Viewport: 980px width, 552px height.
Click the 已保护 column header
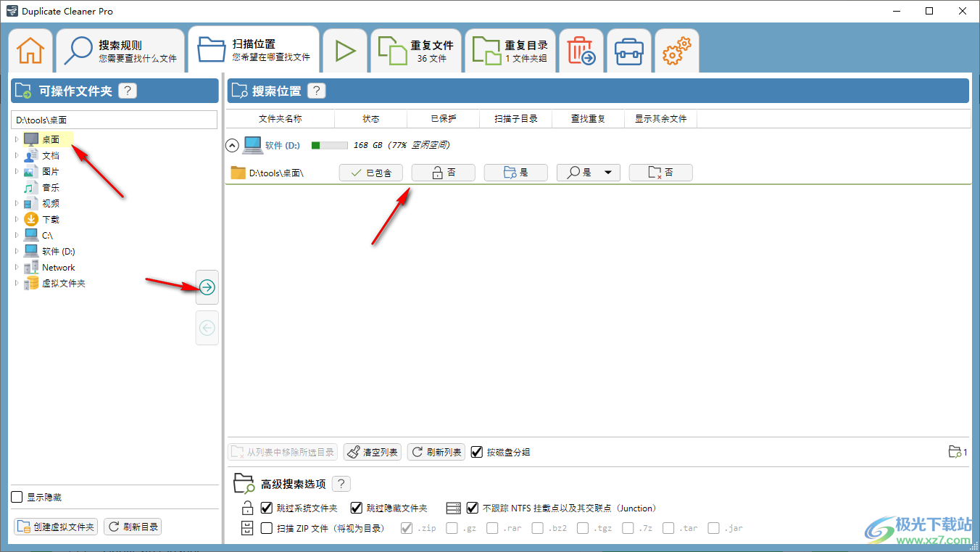tap(444, 118)
